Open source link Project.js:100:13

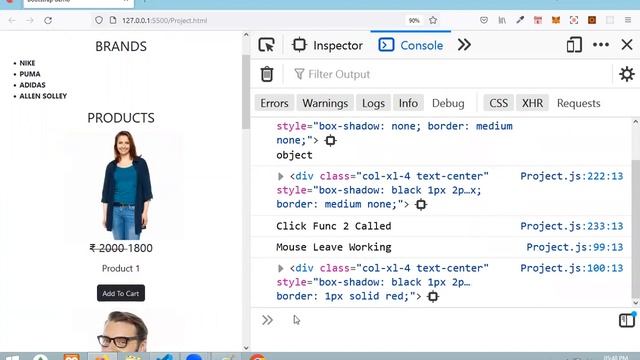point(571,269)
